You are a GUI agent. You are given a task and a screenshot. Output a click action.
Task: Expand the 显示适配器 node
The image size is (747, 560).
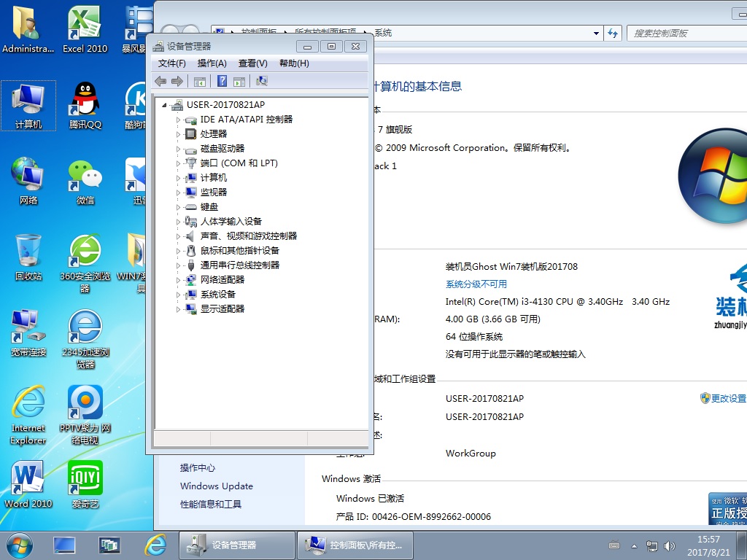click(x=178, y=309)
